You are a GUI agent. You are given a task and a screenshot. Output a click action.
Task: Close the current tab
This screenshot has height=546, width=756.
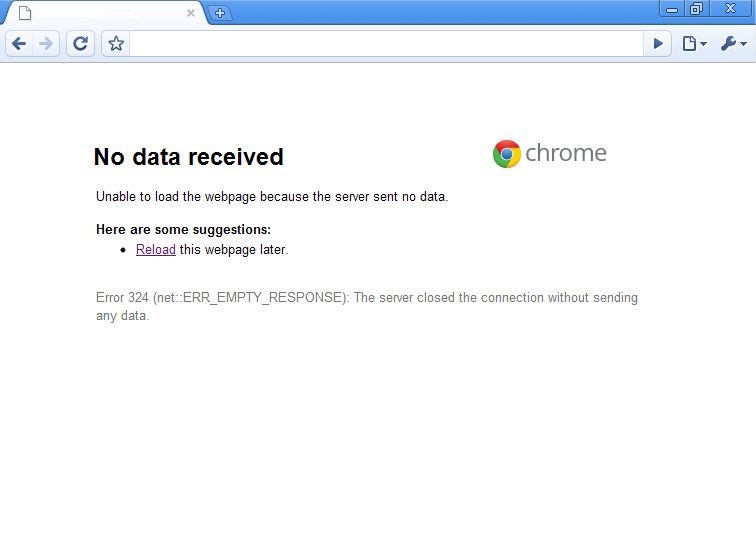191,13
